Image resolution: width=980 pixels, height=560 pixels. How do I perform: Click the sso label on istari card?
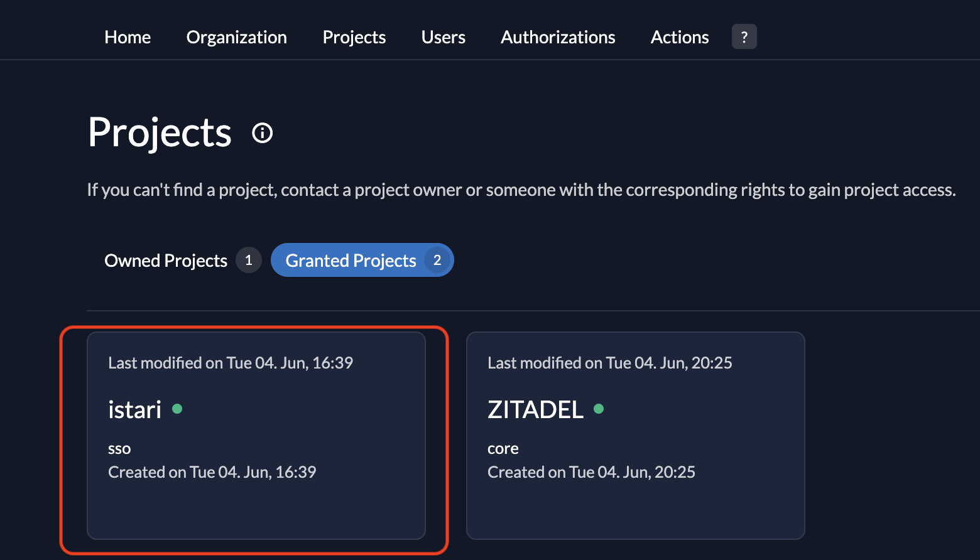click(x=119, y=449)
